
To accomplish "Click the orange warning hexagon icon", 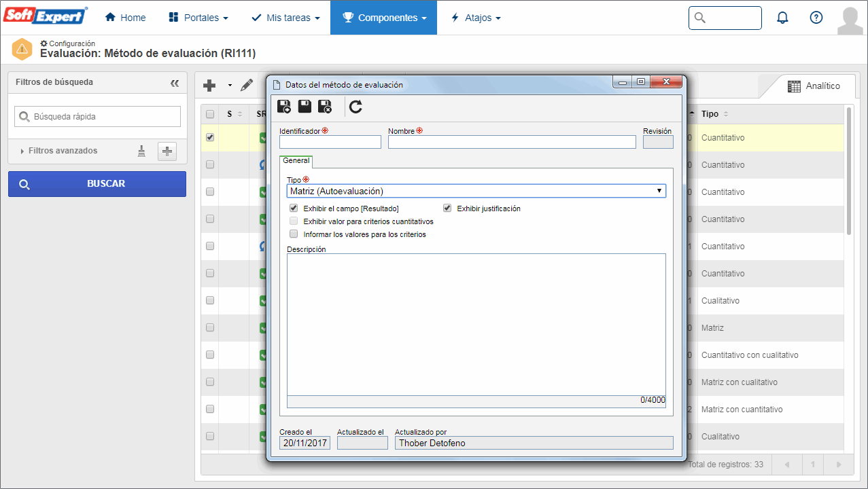I will [22, 48].
